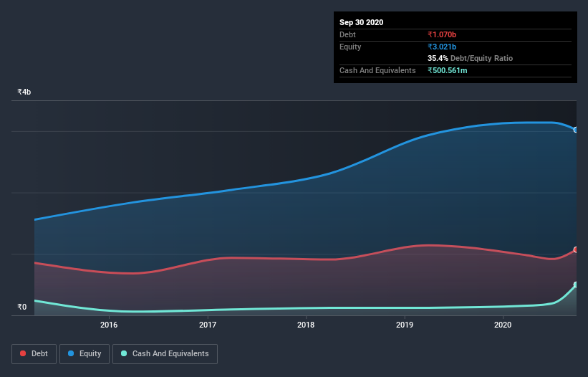Click the ₹4b y-axis label
Screen dimensions: 588x377
[x=24, y=92]
